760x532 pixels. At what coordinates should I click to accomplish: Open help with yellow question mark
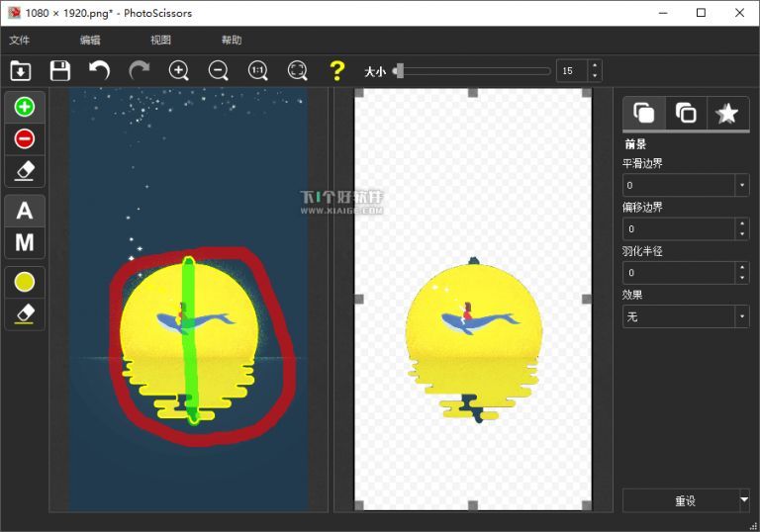pos(336,70)
